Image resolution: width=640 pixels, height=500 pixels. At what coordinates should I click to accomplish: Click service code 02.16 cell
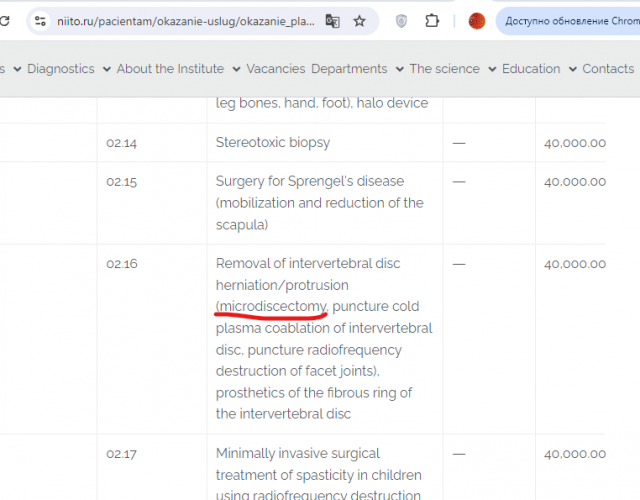tap(122, 264)
